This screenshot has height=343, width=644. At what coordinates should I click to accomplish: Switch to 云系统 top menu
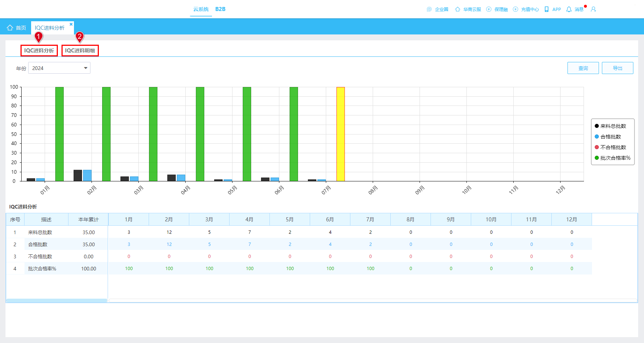201,9
